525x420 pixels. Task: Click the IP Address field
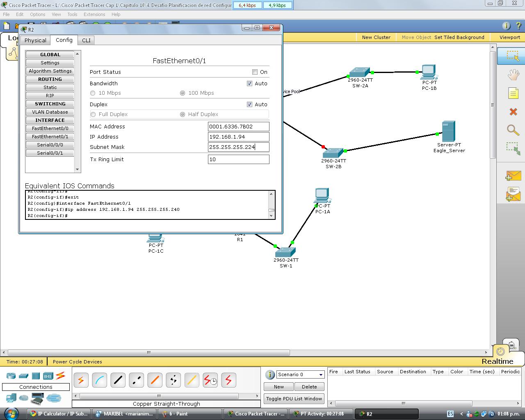[x=239, y=137]
